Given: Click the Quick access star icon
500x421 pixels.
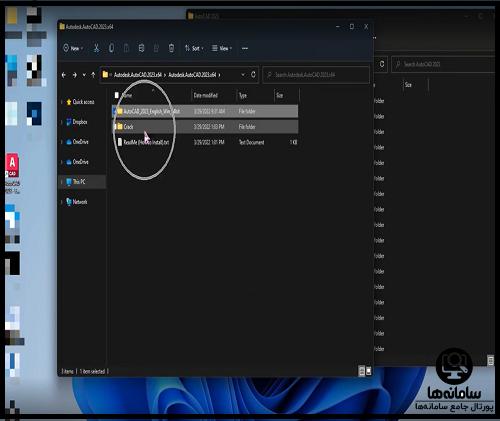Looking at the screenshot, I should [x=69, y=102].
